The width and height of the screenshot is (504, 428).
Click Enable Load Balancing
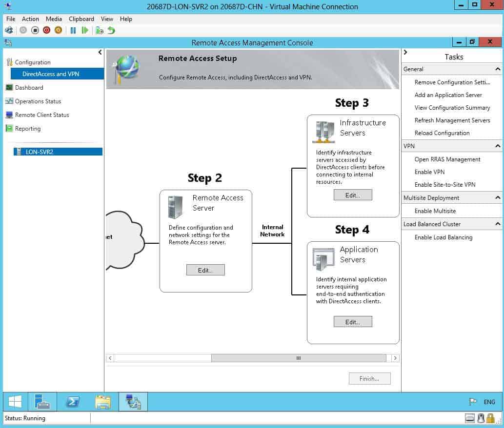tap(443, 237)
